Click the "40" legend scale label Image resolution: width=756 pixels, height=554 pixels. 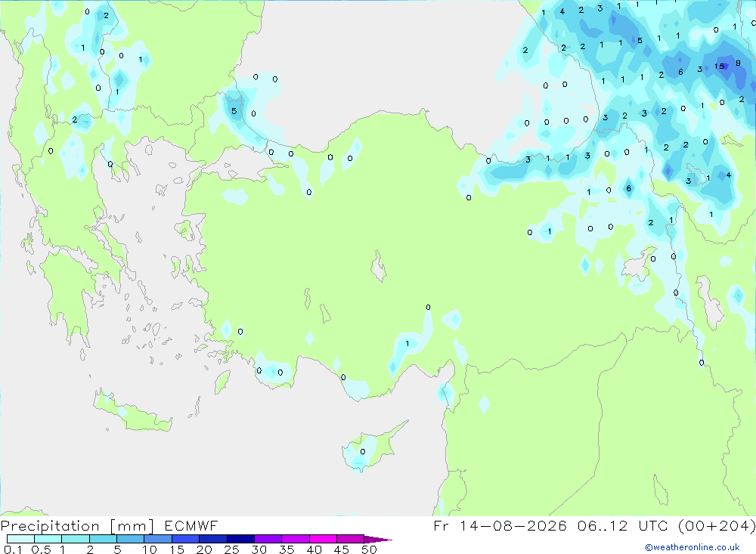pyautogui.click(x=314, y=549)
